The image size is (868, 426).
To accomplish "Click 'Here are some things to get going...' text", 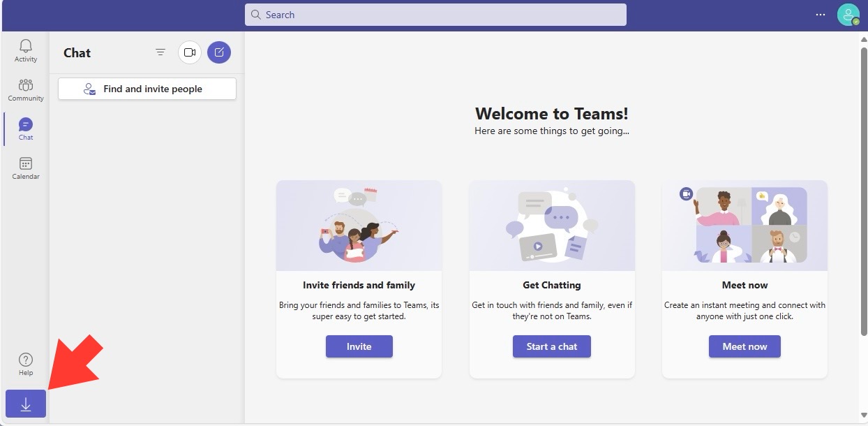I will 552,131.
